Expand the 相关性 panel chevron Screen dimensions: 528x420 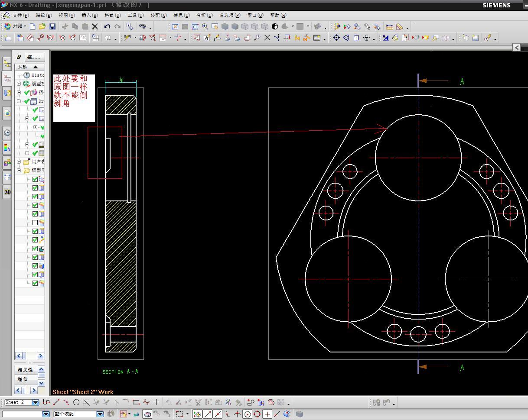[x=41, y=369]
